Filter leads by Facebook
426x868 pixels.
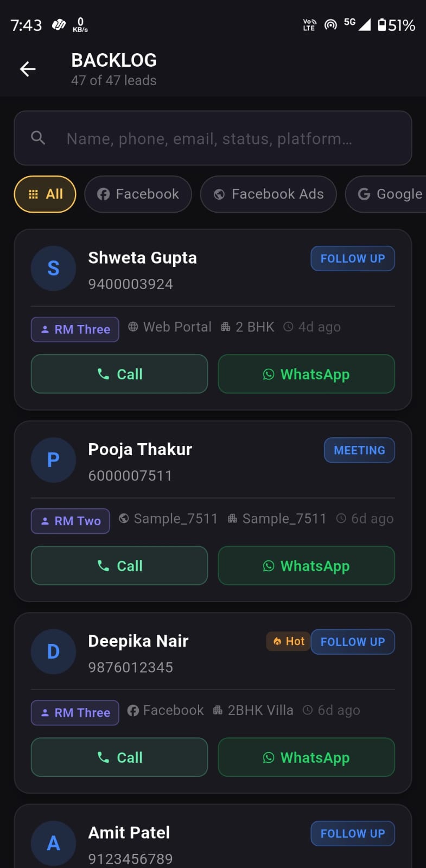tap(138, 194)
